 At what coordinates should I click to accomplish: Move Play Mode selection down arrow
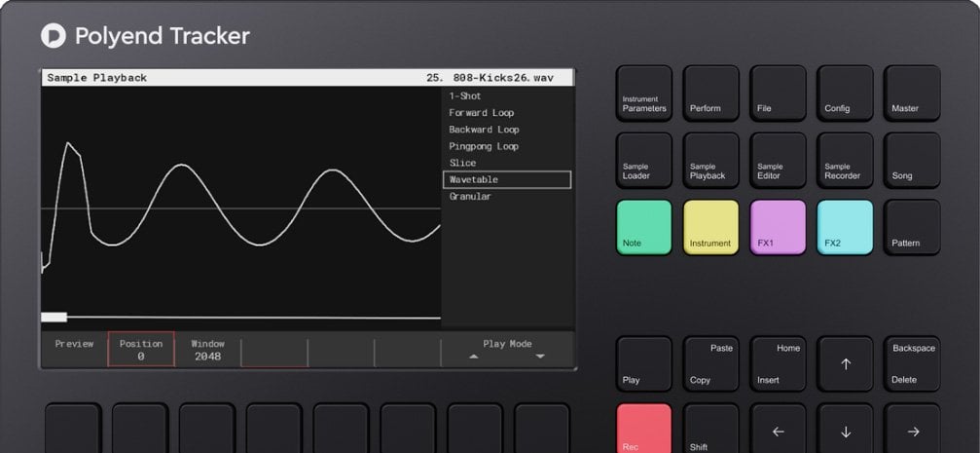click(540, 357)
